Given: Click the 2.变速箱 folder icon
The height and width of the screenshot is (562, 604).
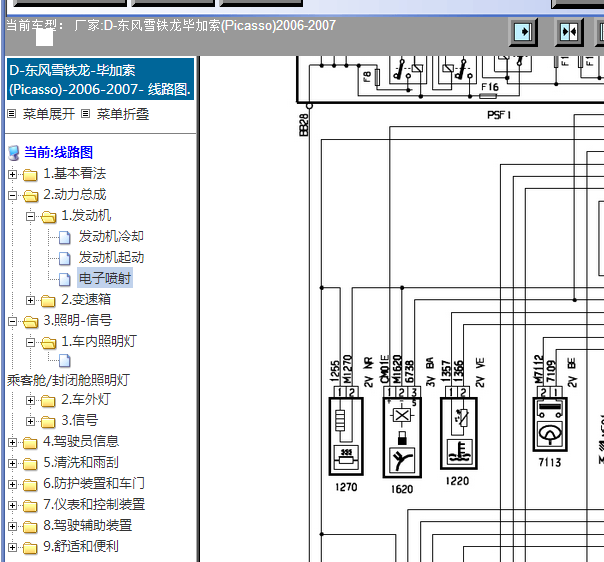Looking at the screenshot, I should pos(48,300).
